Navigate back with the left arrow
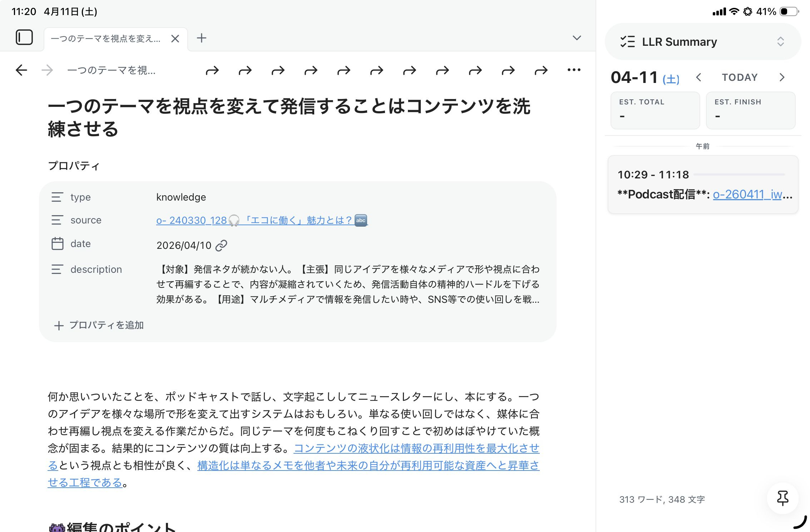Viewport: 810px width, 532px height. tap(21, 70)
